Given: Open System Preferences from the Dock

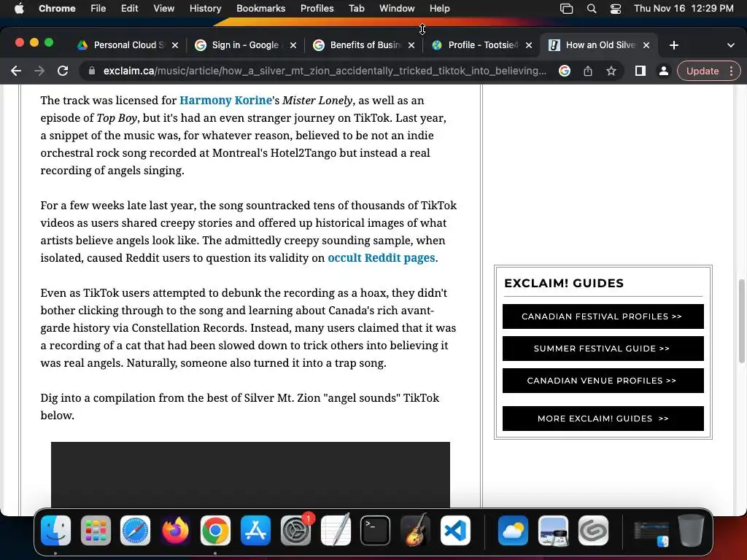Looking at the screenshot, I should pyautogui.click(x=296, y=530).
